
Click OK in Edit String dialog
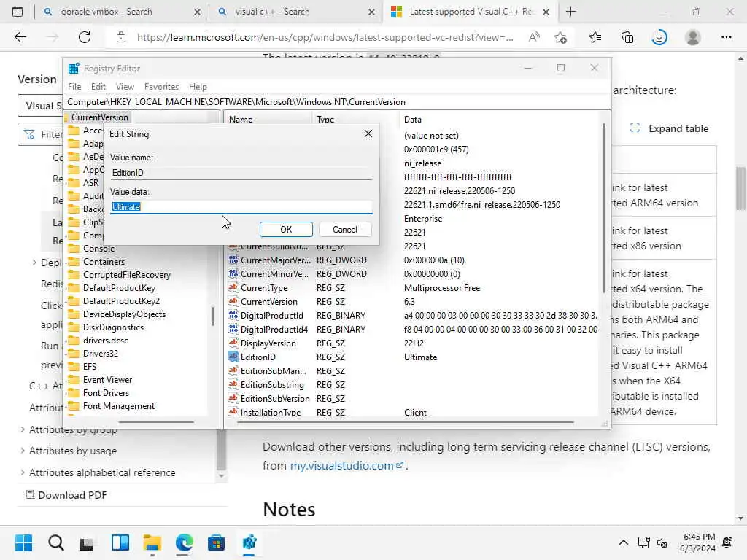click(x=286, y=230)
